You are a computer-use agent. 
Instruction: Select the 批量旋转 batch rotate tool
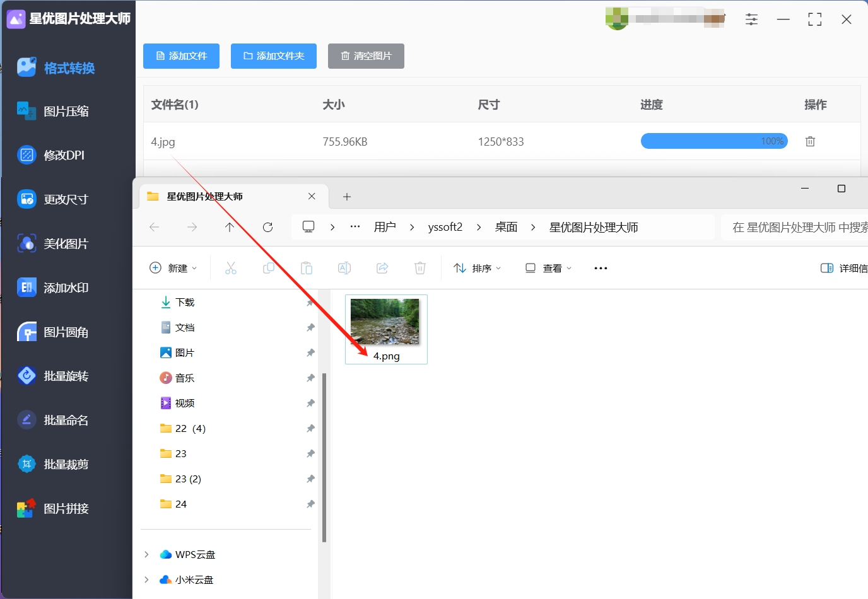(54, 376)
